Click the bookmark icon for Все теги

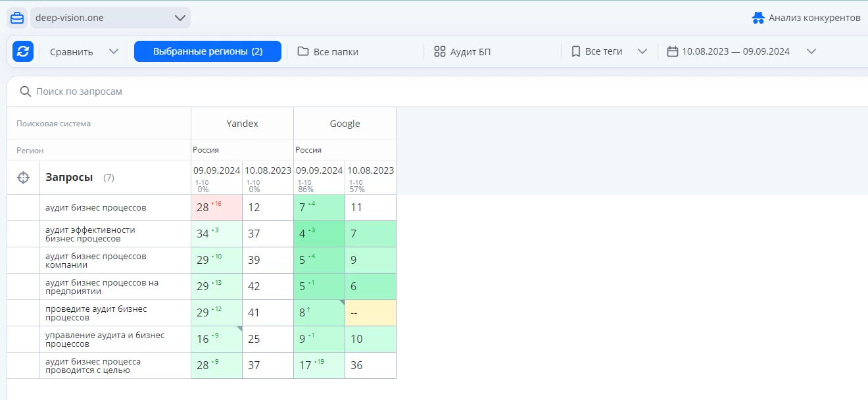pyautogui.click(x=575, y=51)
